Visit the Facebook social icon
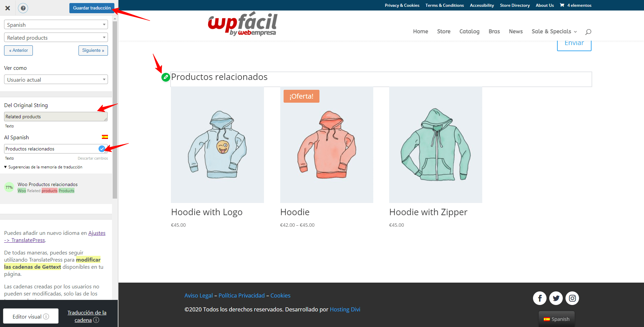 pyautogui.click(x=540, y=298)
